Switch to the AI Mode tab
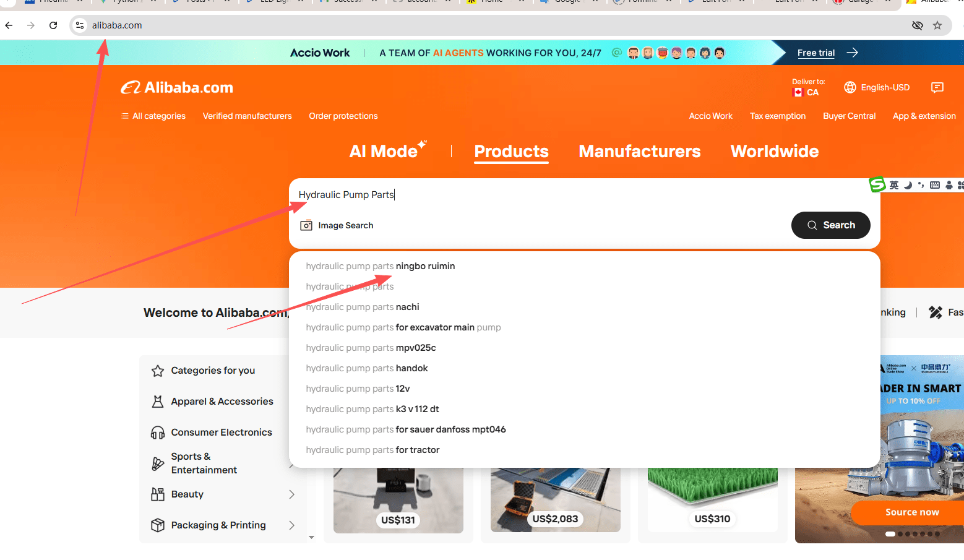Image resolution: width=964 pixels, height=560 pixels. click(388, 151)
